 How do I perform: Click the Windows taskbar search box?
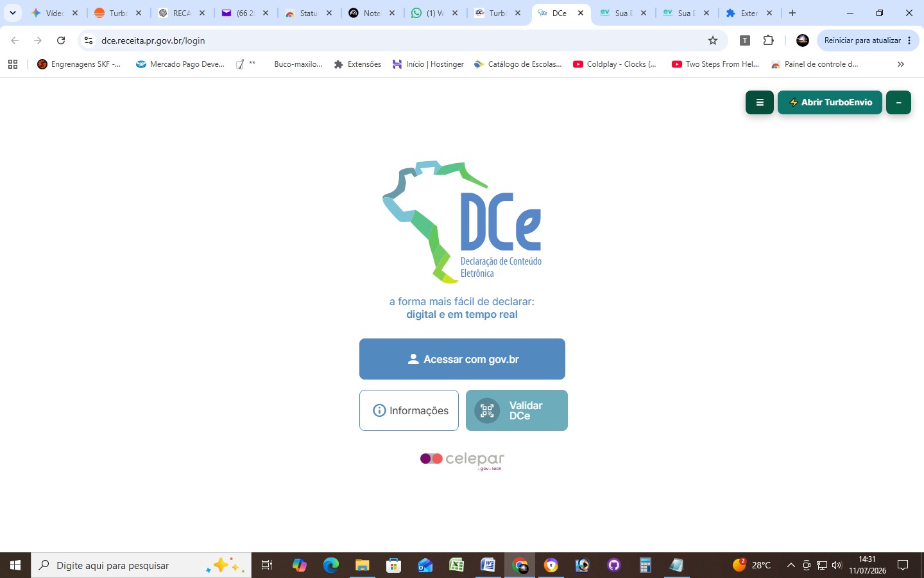(141, 565)
